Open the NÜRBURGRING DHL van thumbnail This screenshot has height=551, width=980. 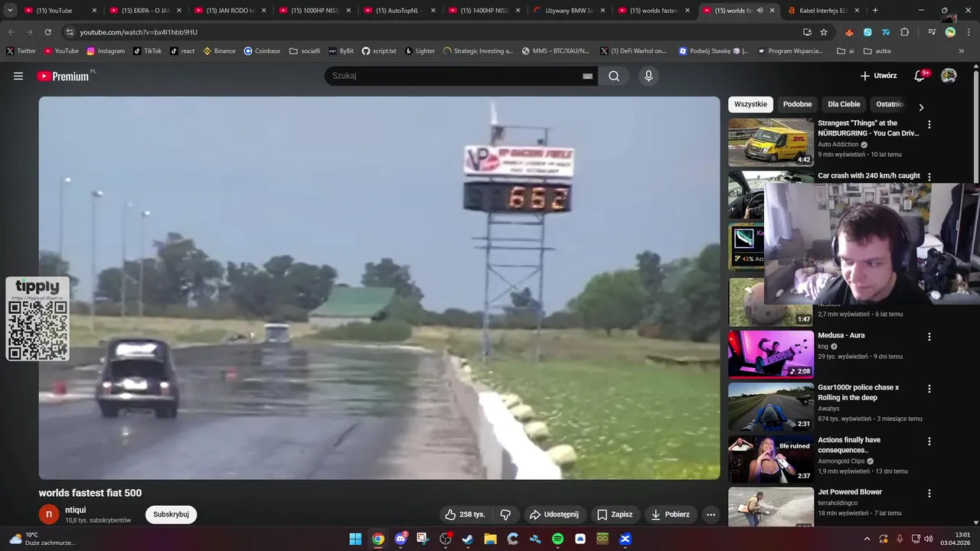pos(770,142)
